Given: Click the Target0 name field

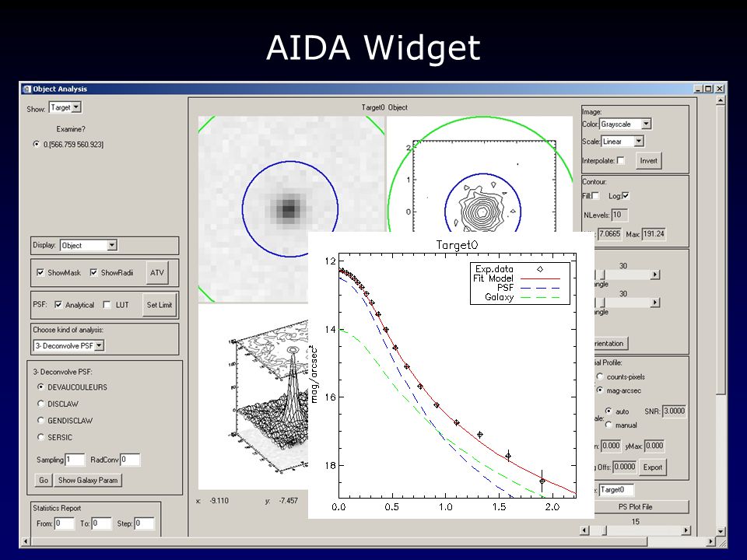Looking at the screenshot, I should [616, 489].
